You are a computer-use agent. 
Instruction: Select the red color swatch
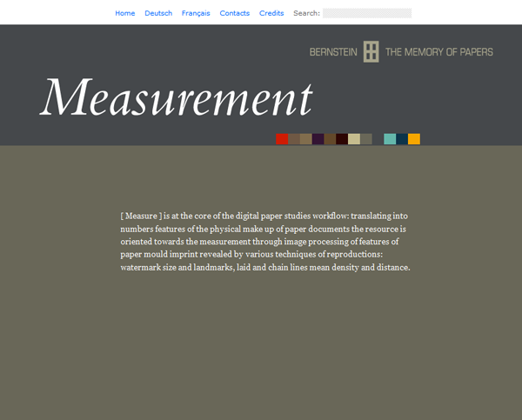[x=282, y=139]
